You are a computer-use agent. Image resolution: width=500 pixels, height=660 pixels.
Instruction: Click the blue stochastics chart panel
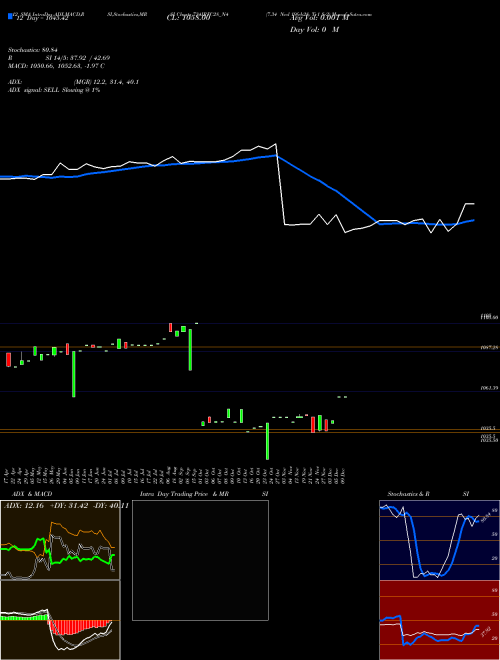[x=439, y=540]
